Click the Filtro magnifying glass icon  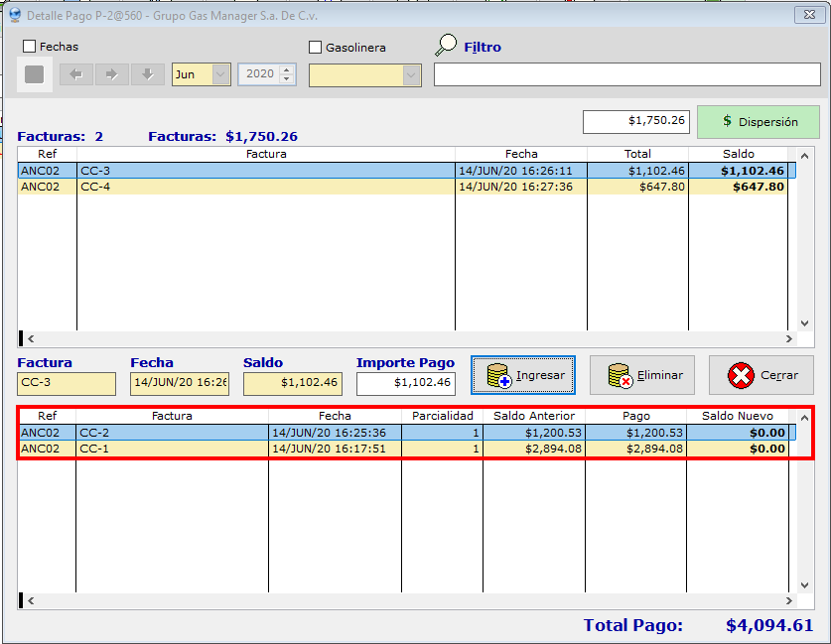(447, 46)
